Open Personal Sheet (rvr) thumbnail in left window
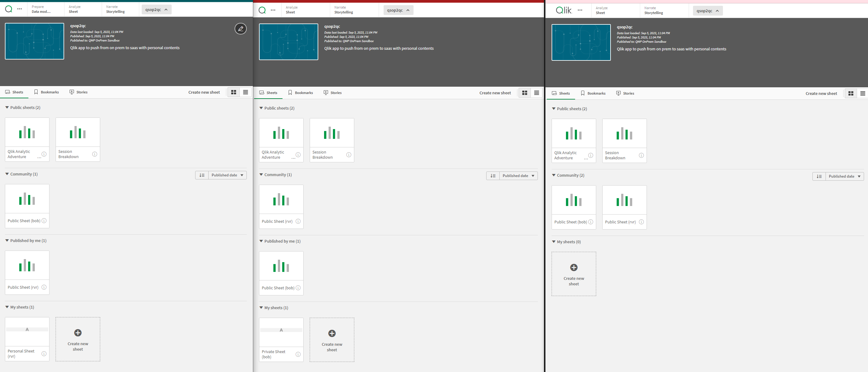The image size is (868, 372). tap(27, 332)
